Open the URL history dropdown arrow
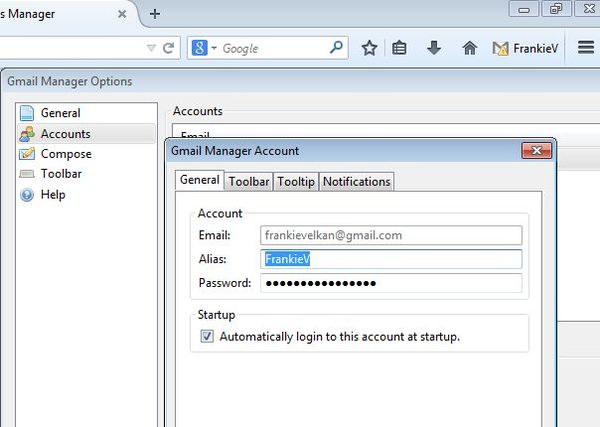Screen dimensions: 600x427 [151, 48]
